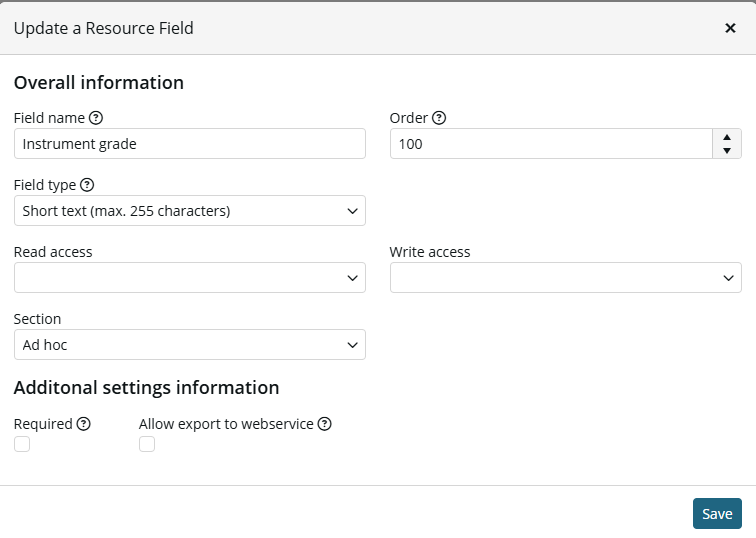The width and height of the screenshot is (756, 538).
Task: Increase Order value with up arrow
Action: (727, 137)
